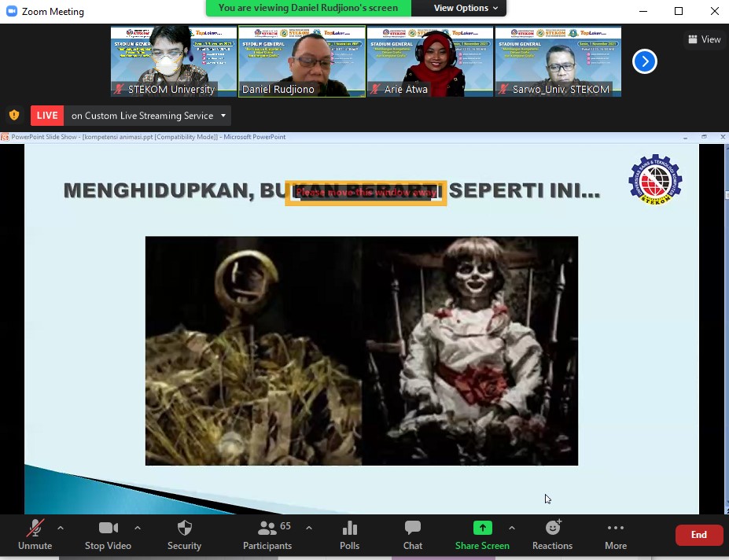Click muted mic icon on STEKOM University
The height and width of the screenshot is (560, 729).
pos(119,89)
